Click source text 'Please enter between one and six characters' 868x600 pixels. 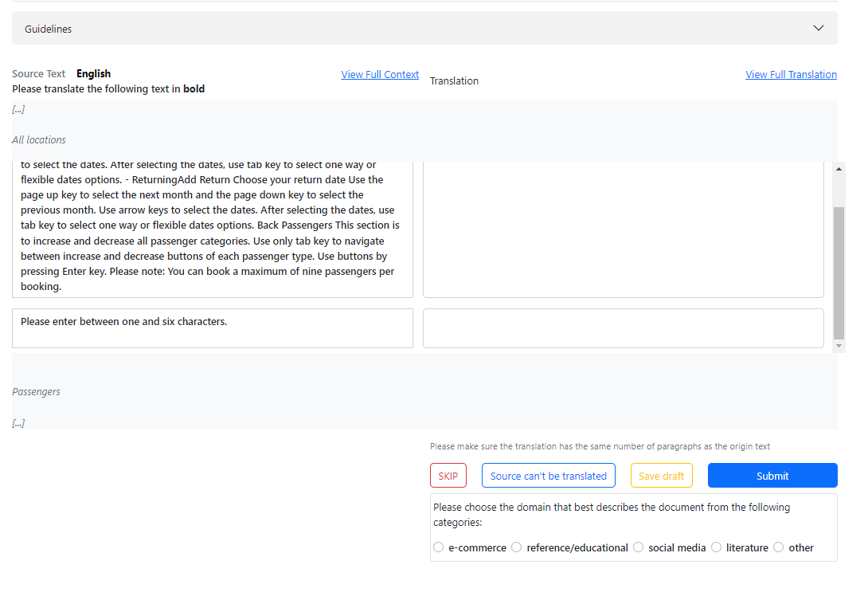124,322
